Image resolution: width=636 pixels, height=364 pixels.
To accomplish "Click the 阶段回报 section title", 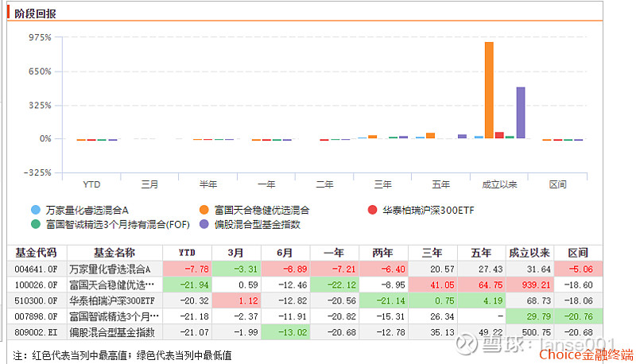I will coord(35,14).
